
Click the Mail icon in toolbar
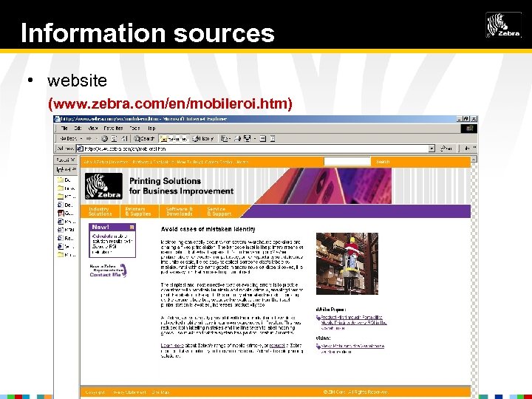pos(224,138)
